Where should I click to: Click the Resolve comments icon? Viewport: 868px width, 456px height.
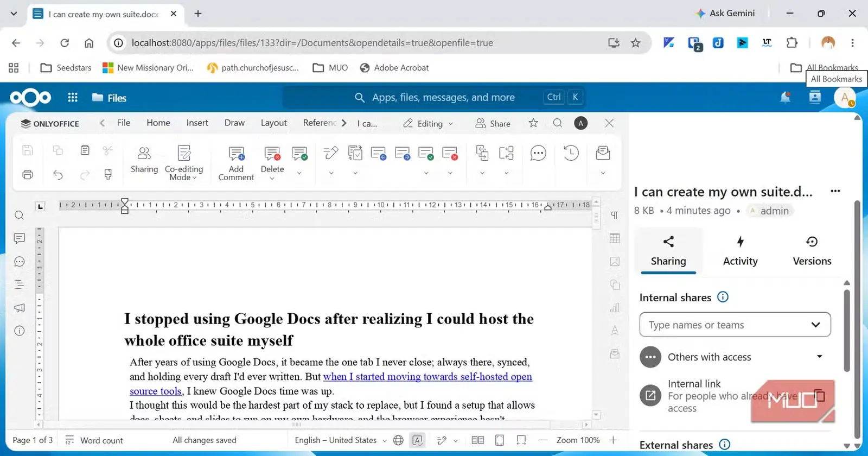coord(299,154)
